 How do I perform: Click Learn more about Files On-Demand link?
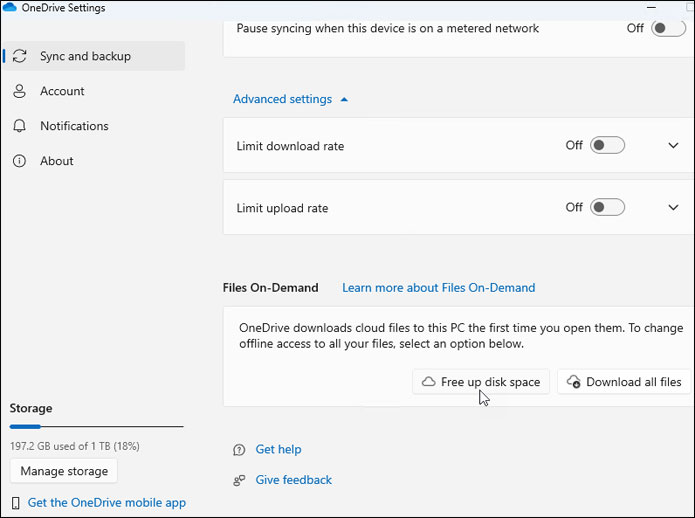click(438, 288)
